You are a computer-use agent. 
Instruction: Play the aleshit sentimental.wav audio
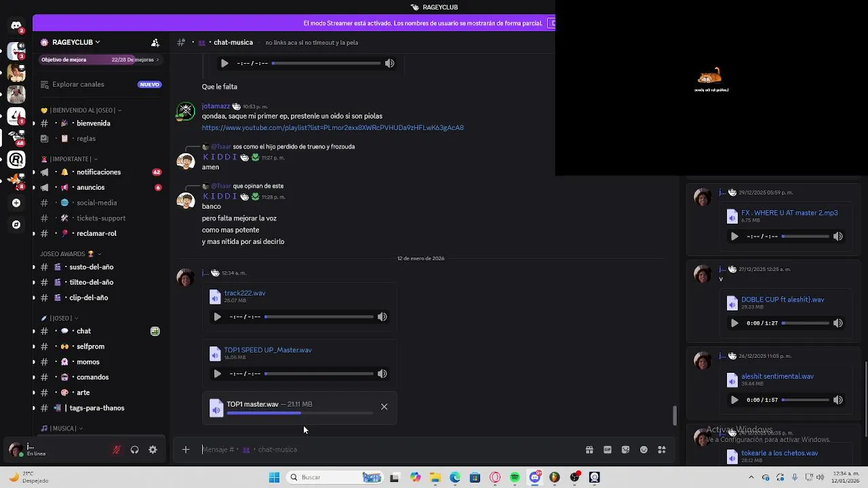pyautogui.click(x=734, y=400)
